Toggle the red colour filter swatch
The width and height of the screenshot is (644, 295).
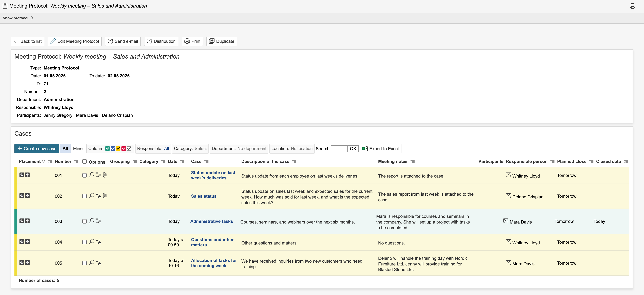123,149
